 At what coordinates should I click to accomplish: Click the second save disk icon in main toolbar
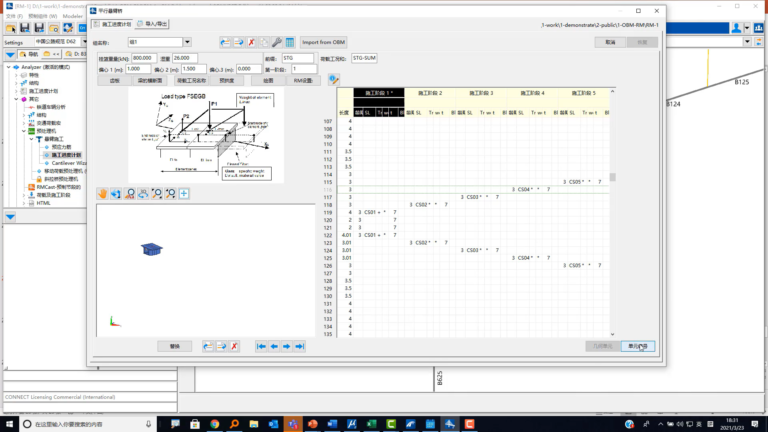[x=39, y=28]
